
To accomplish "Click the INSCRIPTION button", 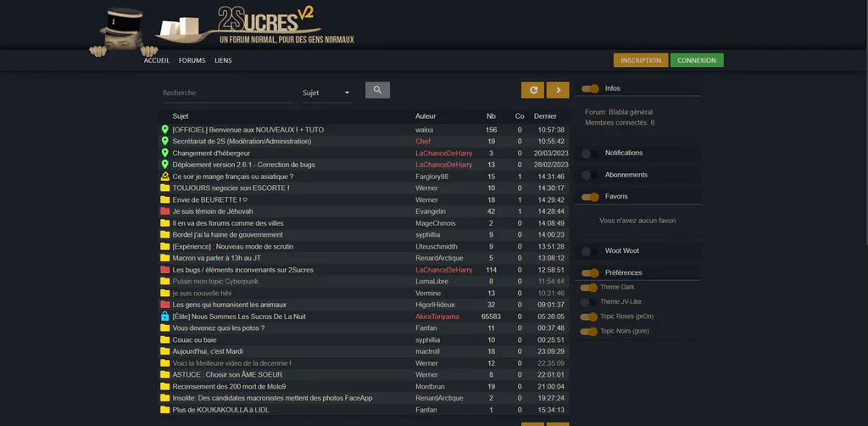I will coord(641,60).
